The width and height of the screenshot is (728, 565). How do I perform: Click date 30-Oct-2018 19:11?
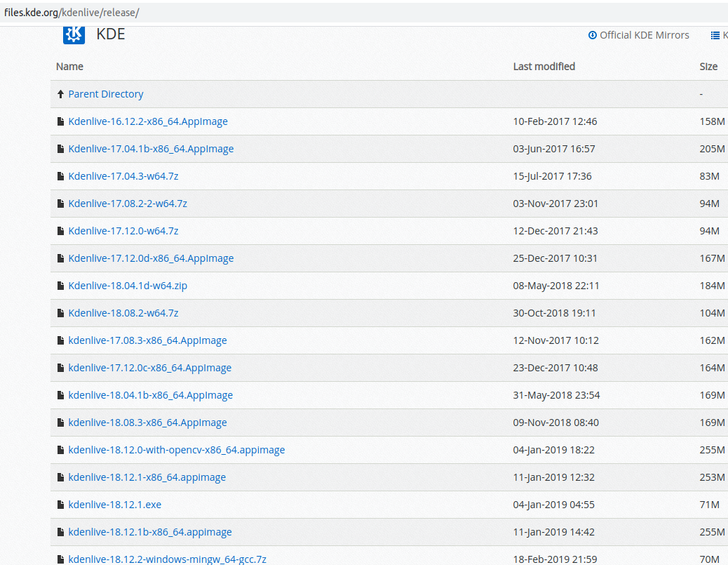point(554,314)
